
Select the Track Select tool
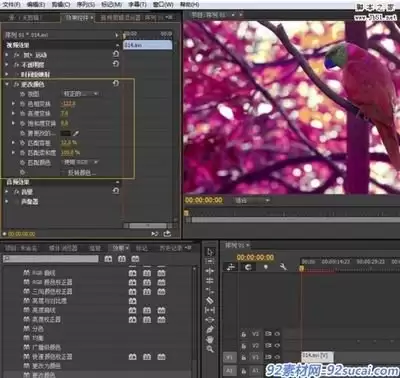(210, 262)
